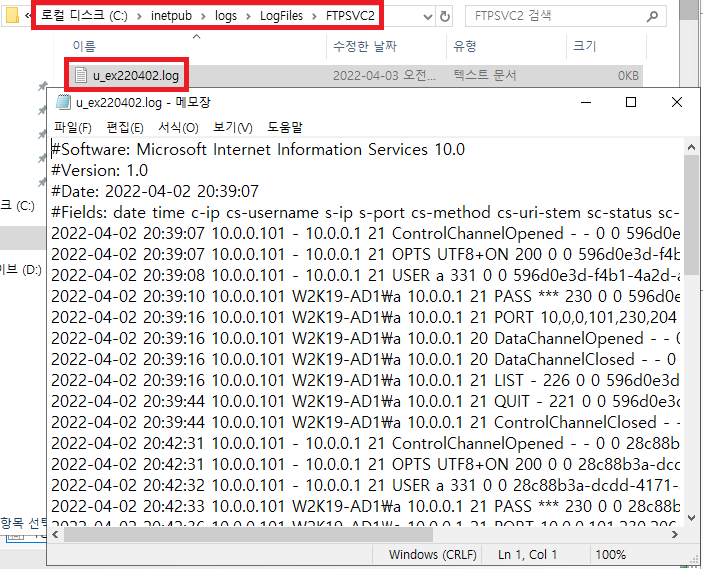Click the 20:39:08 USER a 331 log line
This screenshot has width=703, height=569.
365,275
